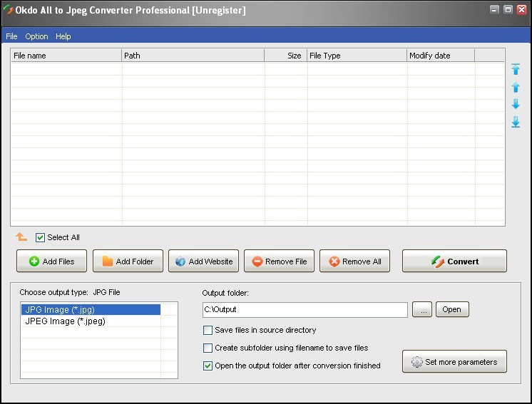This screenshot has height=404, width=532.
Task: Open the Option menu
Action: click(36, 36)
